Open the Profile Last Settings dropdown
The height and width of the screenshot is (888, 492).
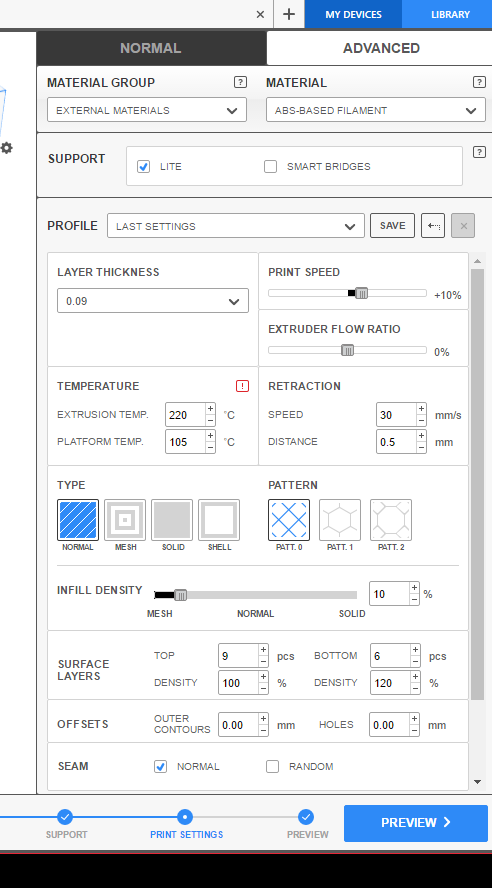tap(236, 226)
